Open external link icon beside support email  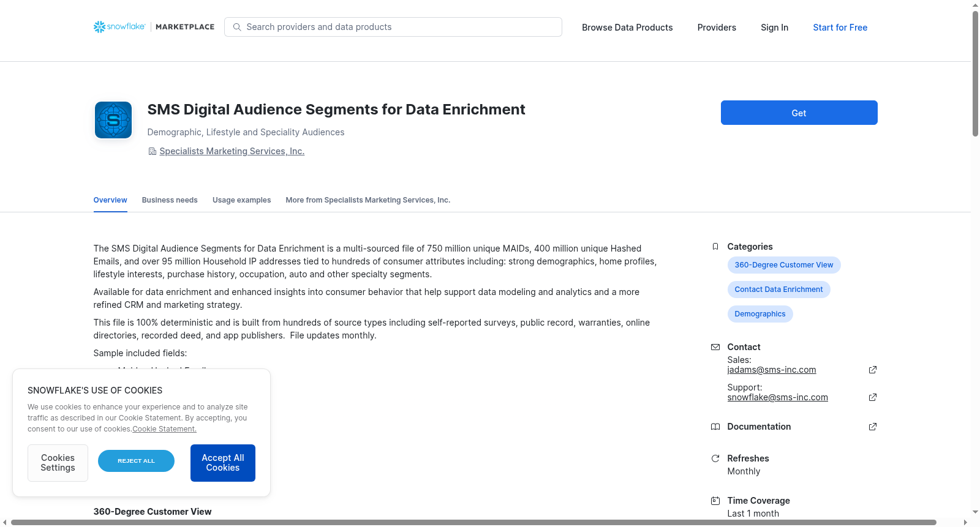(873, 397)
